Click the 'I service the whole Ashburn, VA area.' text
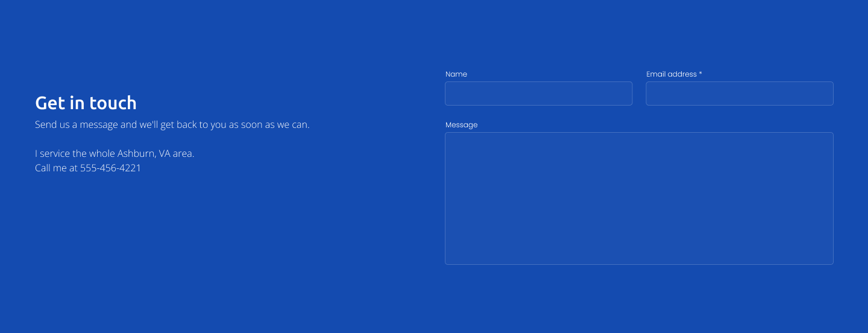Viewport: 868px width, 333px height. (115, 153)
